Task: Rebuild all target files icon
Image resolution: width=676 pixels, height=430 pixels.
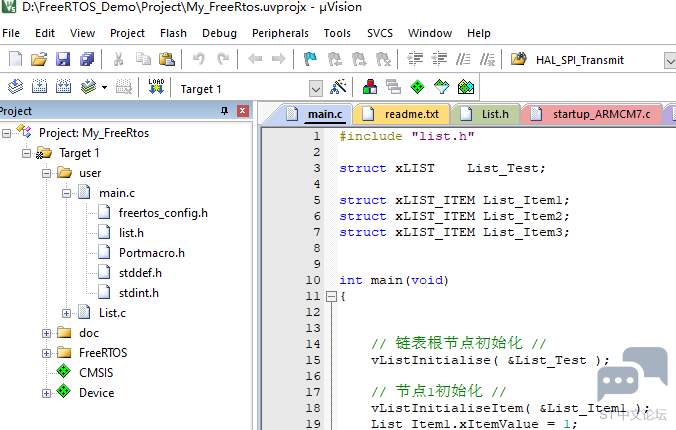Action: click(63, 87)
